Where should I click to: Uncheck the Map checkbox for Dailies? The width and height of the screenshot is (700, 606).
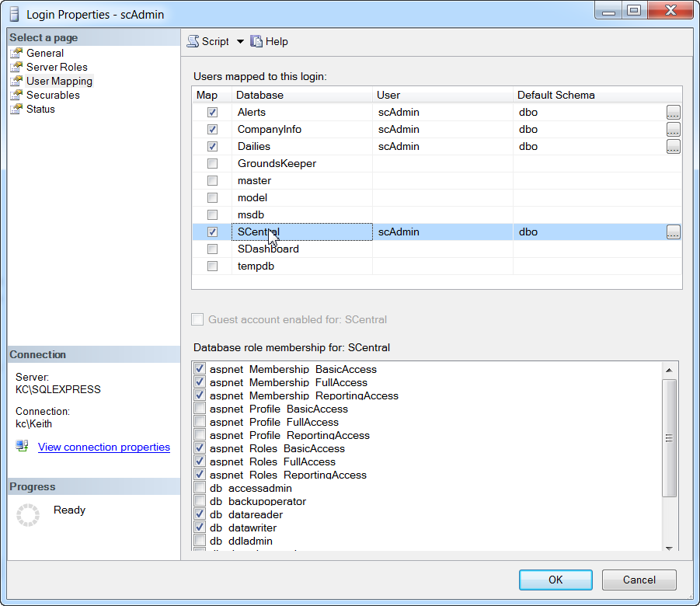[x=211, y=146]
